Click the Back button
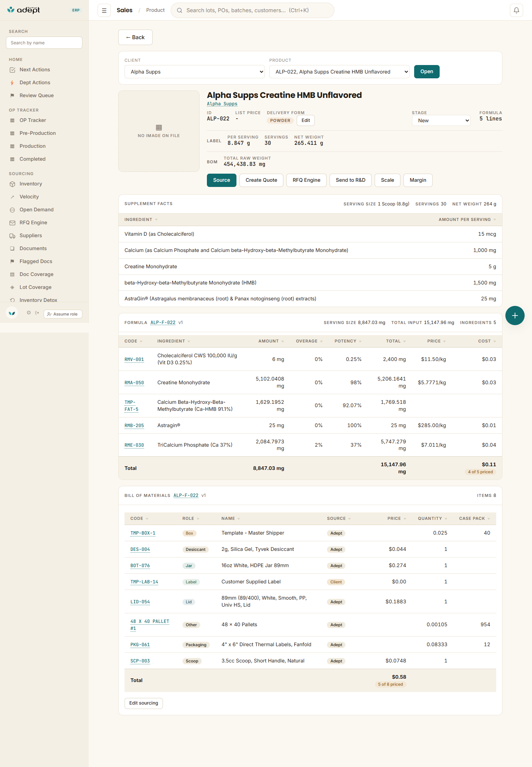Image resolution: width=532 pixels, height=767 pixels. click(135, 37)
